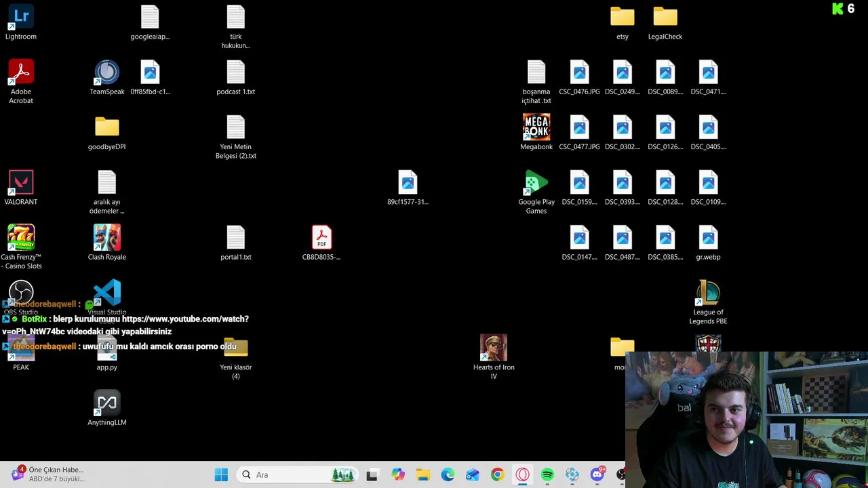Launch Microsoft Edge from taskbar
Screen dimensions: 868x488
pyautogui.click(x=448, y=474)
